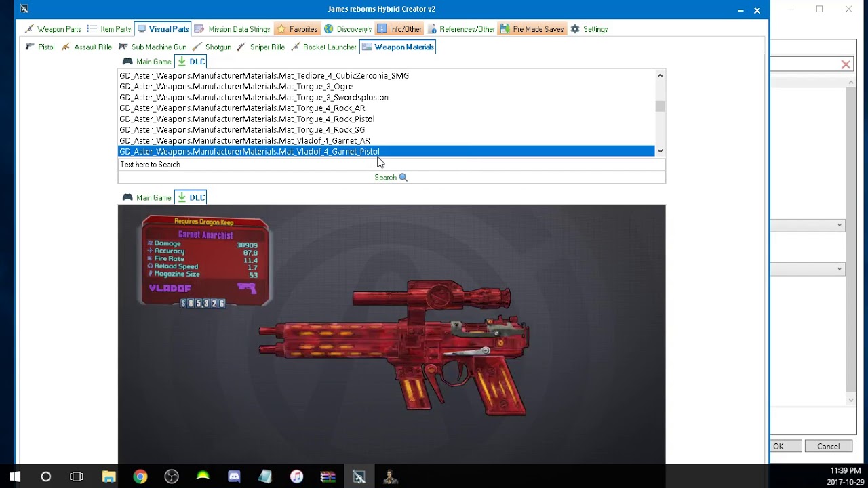Open Google Chrome from taskbar
This screenshot has height=488, width=868.
[x=140, y=476]
